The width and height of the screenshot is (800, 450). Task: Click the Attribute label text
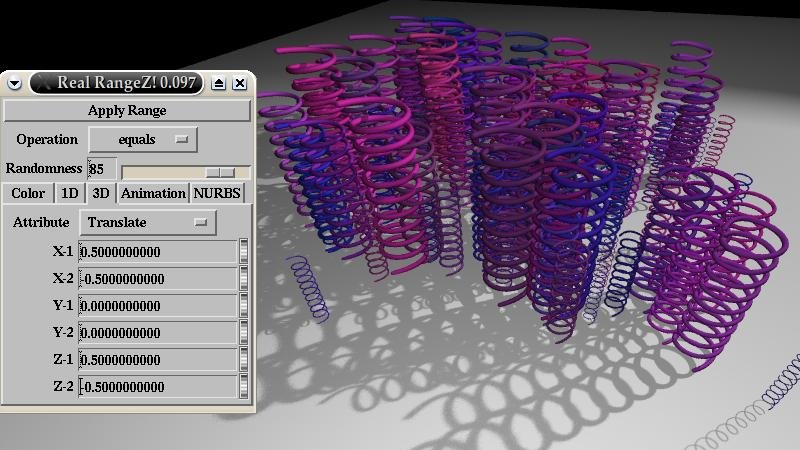point(41,222)
